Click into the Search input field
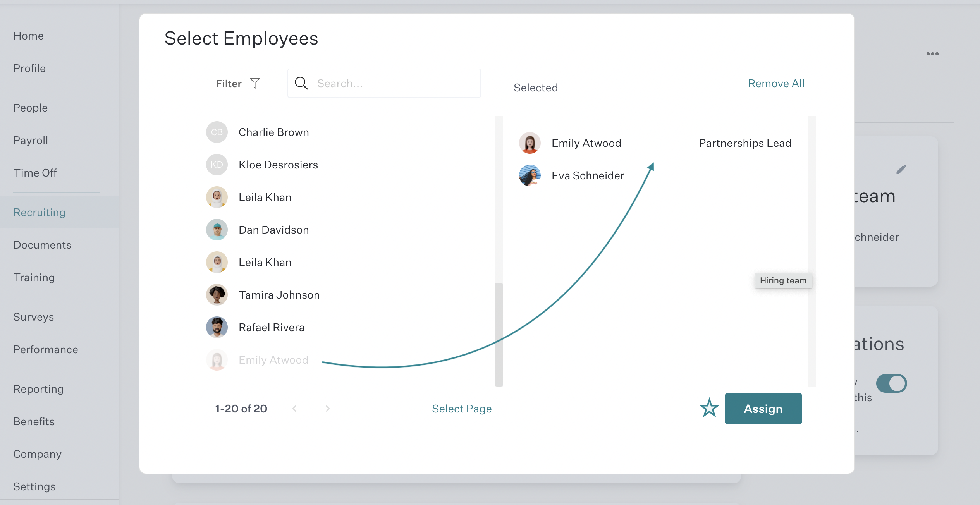The height and width of the screenshot is (505, 980). pos(384,83)
